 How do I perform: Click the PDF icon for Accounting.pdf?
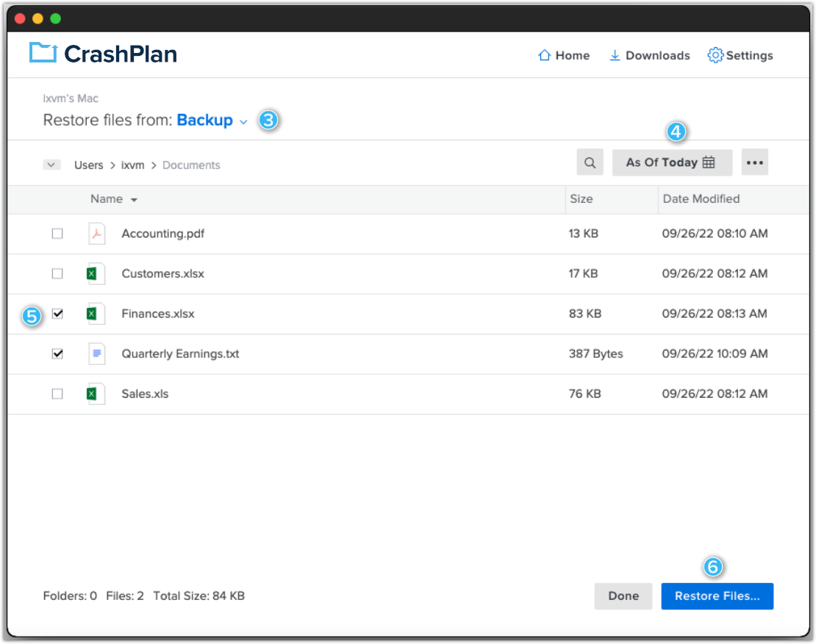pyautogui.click(x=96, y=234)
